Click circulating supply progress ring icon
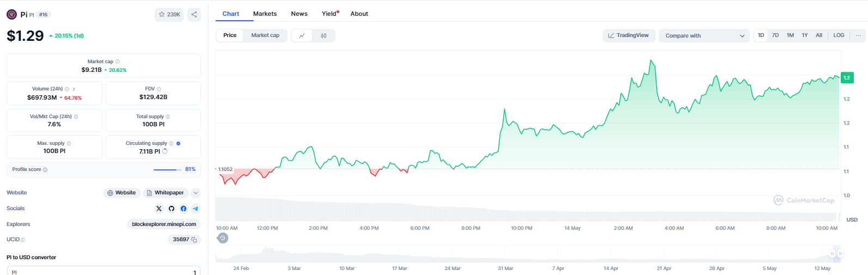Viewport: 868px width, 275px height. pyautogui.click(x=165, y=151)
